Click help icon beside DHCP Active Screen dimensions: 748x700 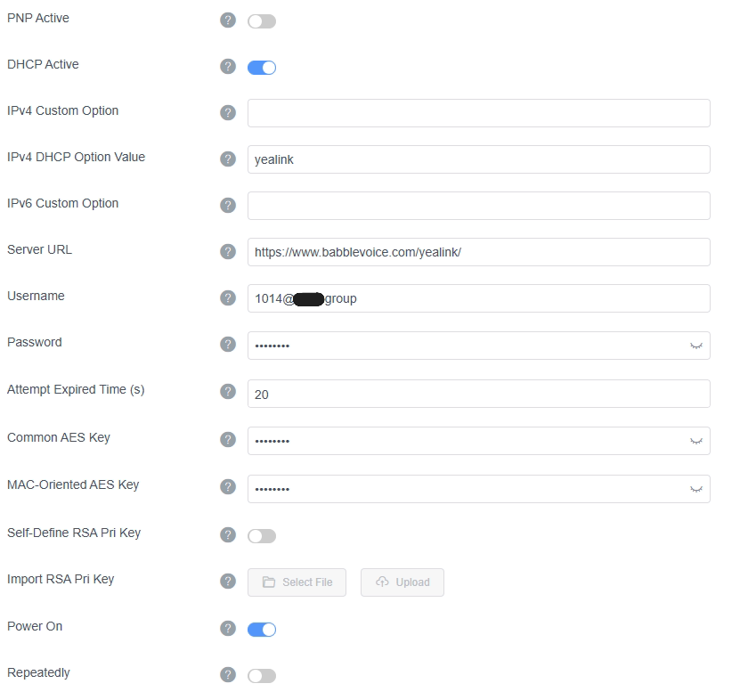coord(228,67)
